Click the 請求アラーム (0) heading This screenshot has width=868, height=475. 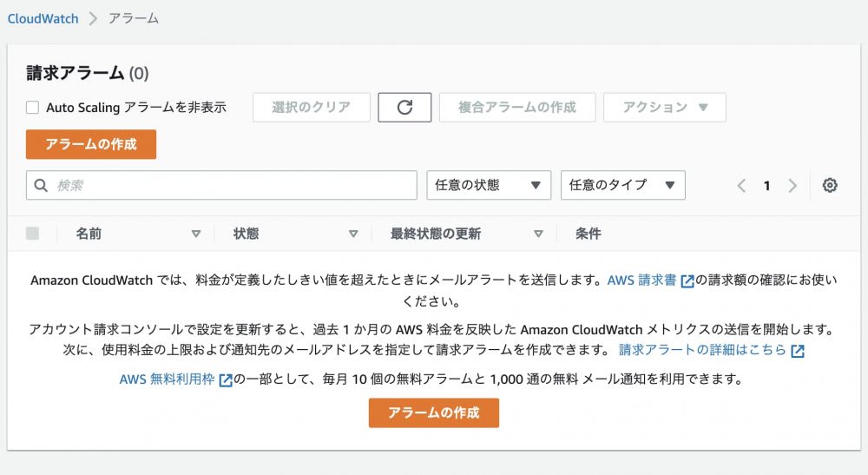(88, 73)
